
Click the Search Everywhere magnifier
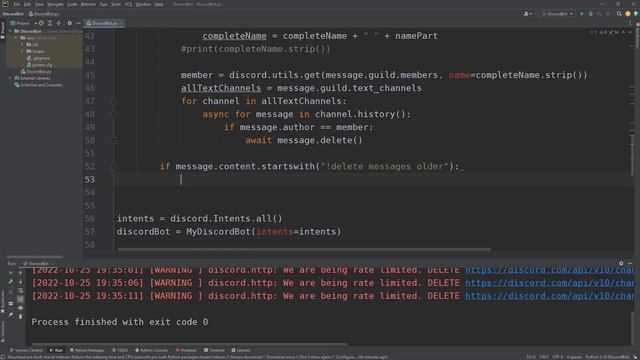click(x=619, y=14)
